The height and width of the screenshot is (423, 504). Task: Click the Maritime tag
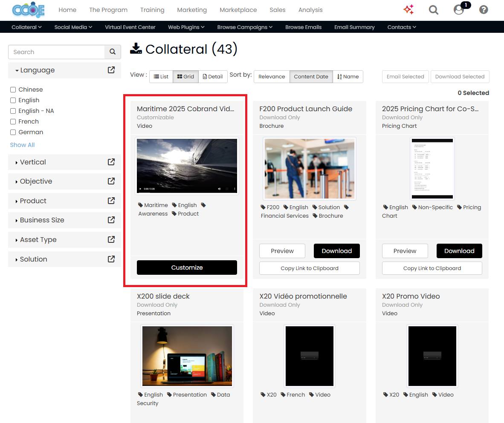pyautogui.click(x=153, y=205)
